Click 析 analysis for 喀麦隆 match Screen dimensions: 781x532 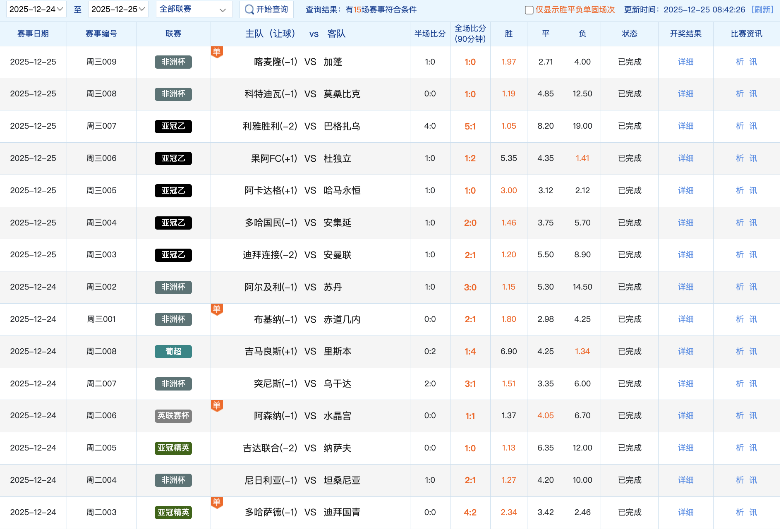(x=740, y=62)
